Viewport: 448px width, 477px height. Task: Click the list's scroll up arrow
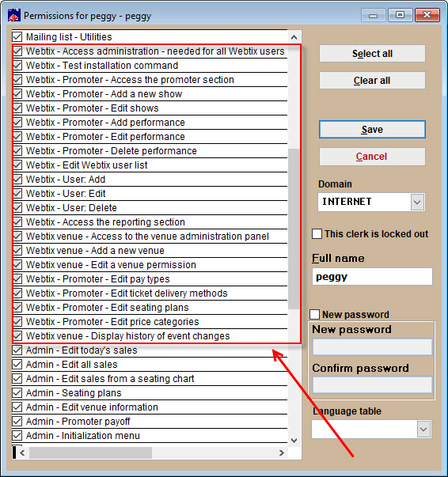pyautogui.click(x=294, y=37)
